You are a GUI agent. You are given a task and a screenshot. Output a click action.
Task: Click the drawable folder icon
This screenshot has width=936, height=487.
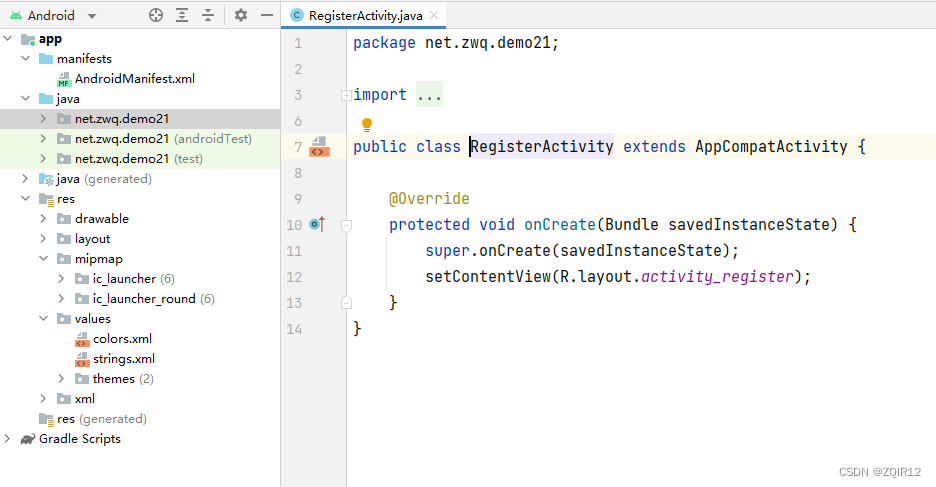point(64,219)
